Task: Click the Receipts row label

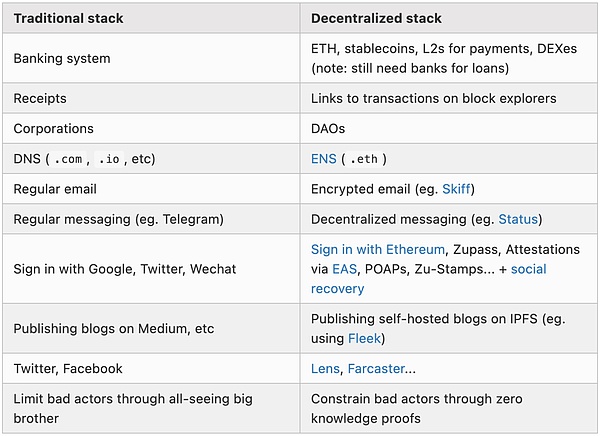Action: pos(40,98)
